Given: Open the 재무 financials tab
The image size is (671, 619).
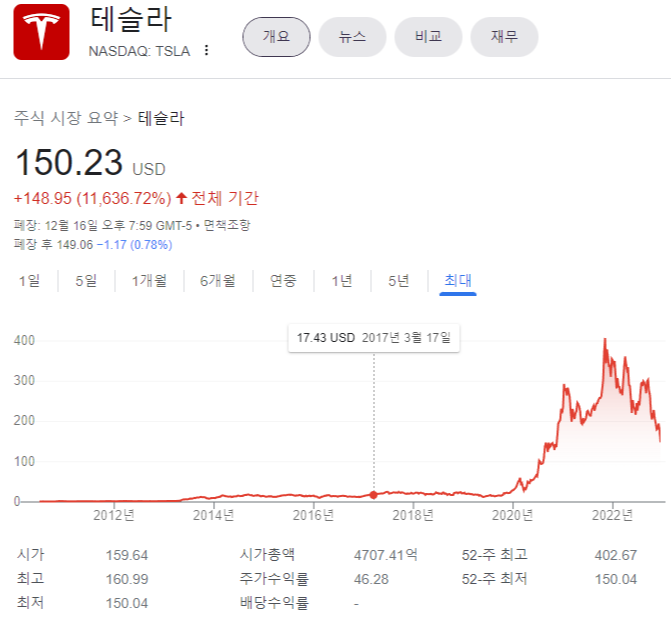Looking at the screenshot, I should [x=504, y=37].
